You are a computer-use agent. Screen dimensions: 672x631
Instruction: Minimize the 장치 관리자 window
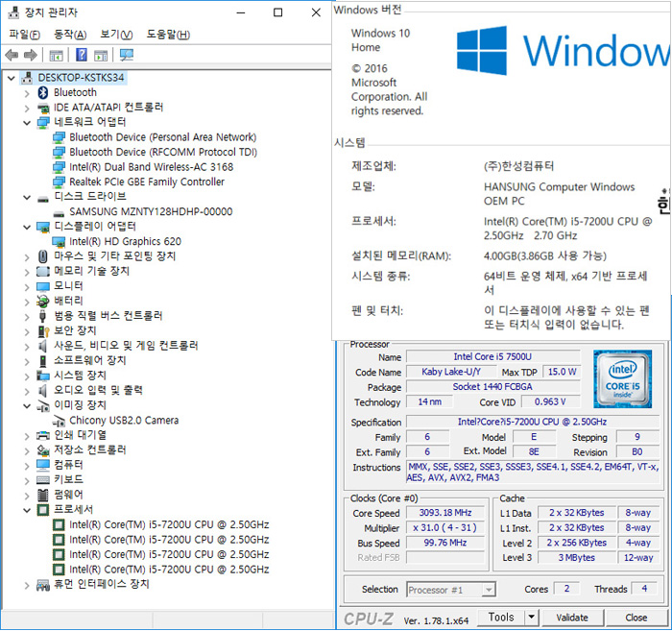coord(241,12)
